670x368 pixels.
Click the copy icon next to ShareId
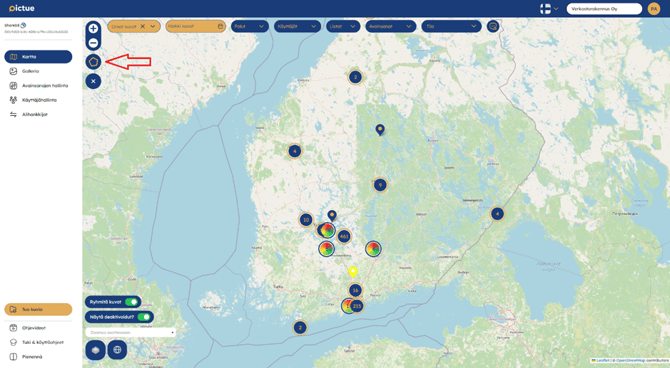point(24,25)
